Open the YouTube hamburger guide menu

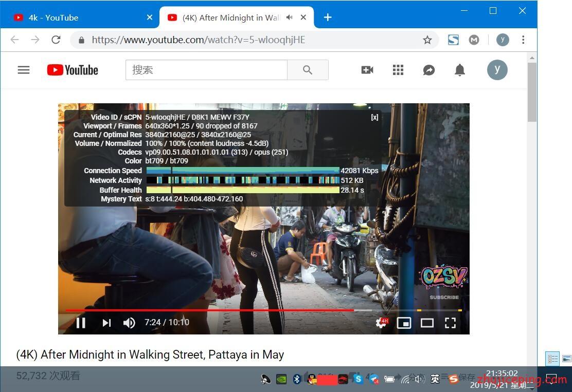pos(24,70)
